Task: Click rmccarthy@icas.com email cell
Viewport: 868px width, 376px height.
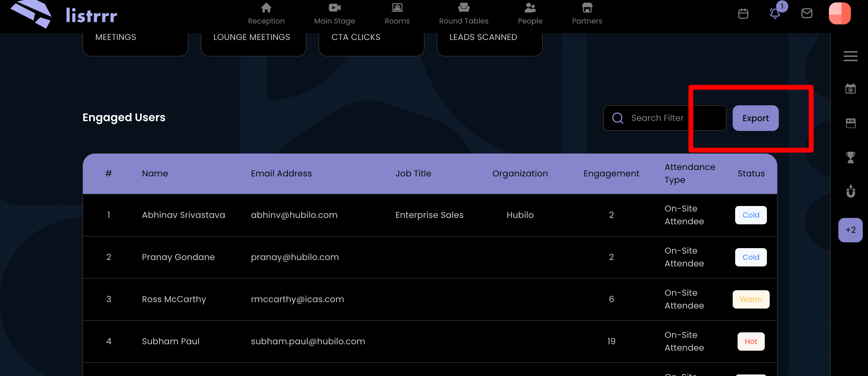Action: tap(297, 299)
